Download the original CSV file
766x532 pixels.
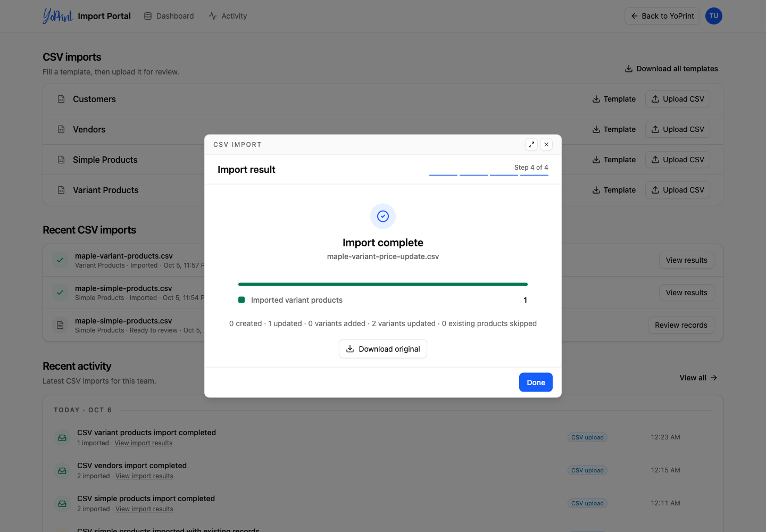click(x=383, y=349)
